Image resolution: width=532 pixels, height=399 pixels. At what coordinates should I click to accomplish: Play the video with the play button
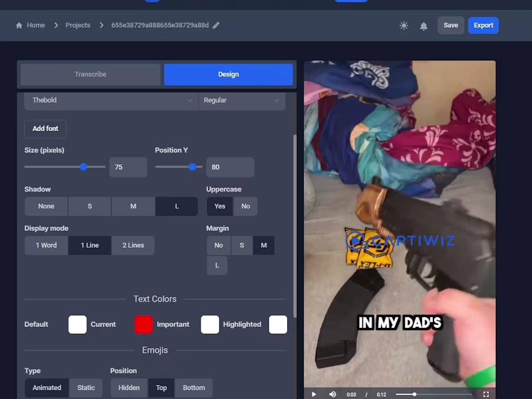[x=313, y=394]
